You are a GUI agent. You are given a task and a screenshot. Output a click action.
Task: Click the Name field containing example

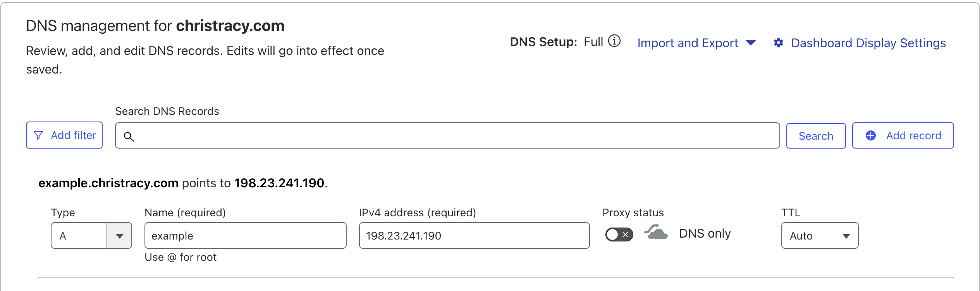pos(246,236)
